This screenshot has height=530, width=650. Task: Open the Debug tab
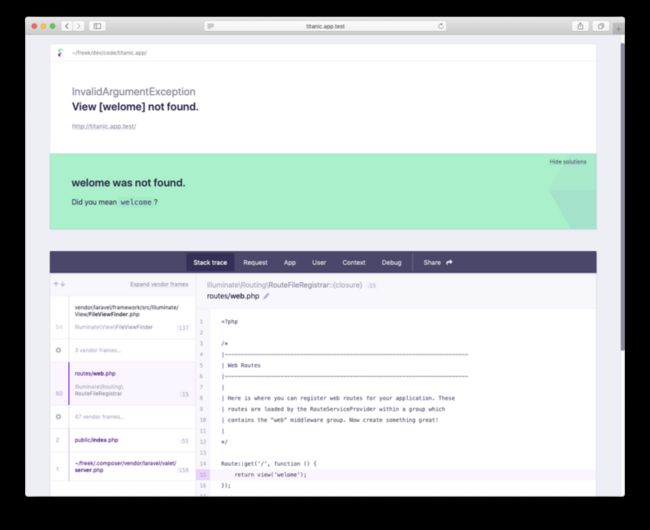pyautogui.click(x=391, y=262)
